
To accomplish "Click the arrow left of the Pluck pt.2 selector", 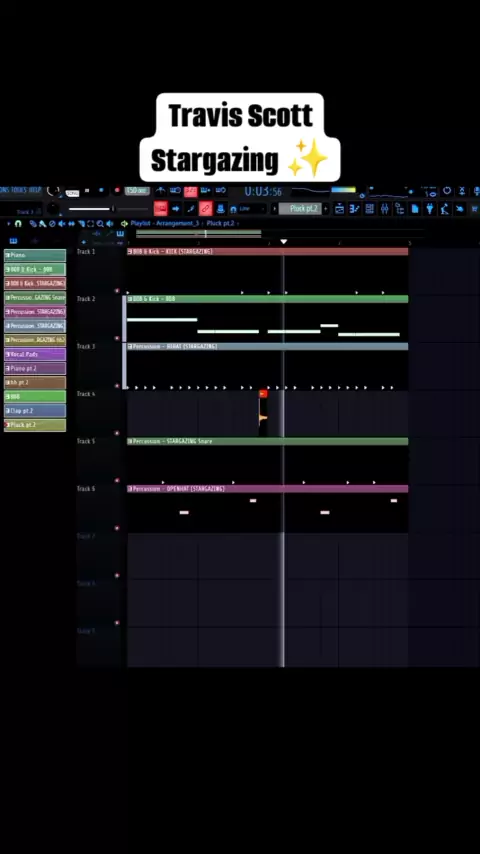I will click(275, 209).
